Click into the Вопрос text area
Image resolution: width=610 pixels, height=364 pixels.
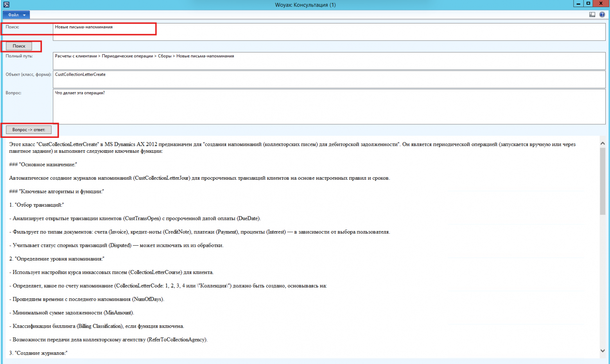click(x=329, y=107)
